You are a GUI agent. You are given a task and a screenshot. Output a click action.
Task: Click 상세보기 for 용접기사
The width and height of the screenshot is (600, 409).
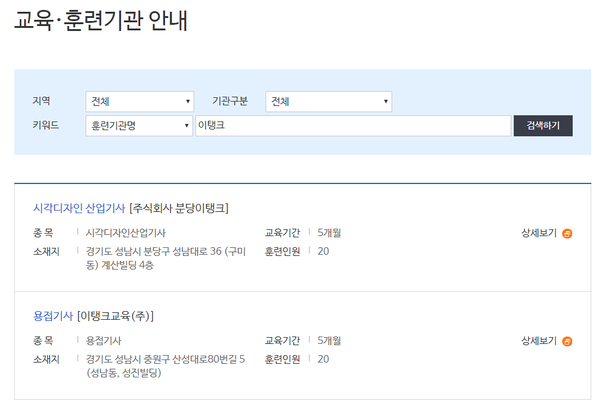click(539, 341)
